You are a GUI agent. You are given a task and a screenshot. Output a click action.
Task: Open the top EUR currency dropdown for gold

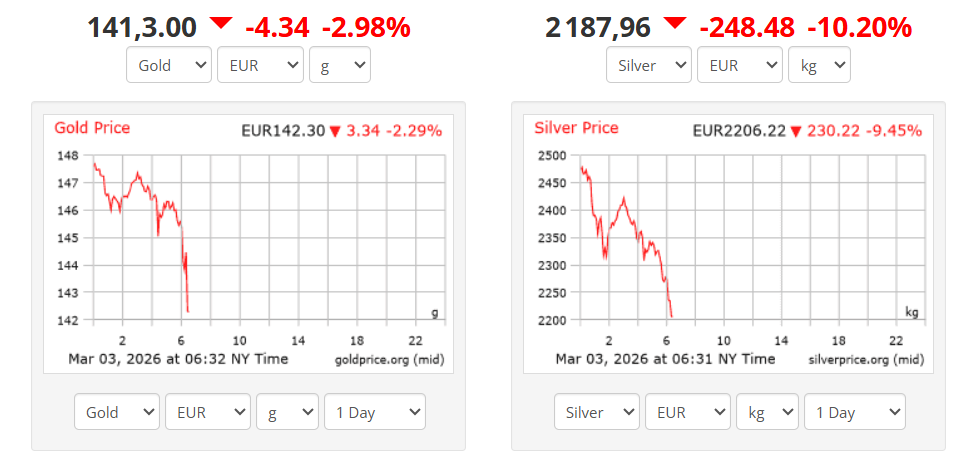click(259, 66)
